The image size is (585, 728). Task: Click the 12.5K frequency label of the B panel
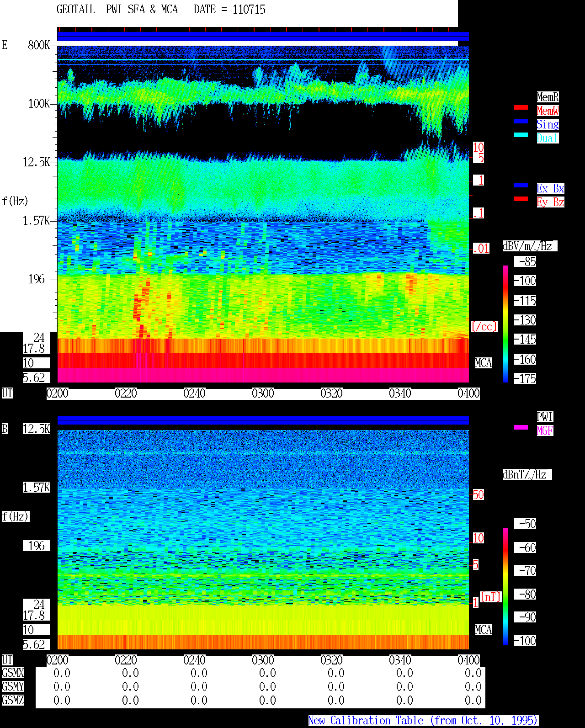pyautogui.click(x=37, y=429)
